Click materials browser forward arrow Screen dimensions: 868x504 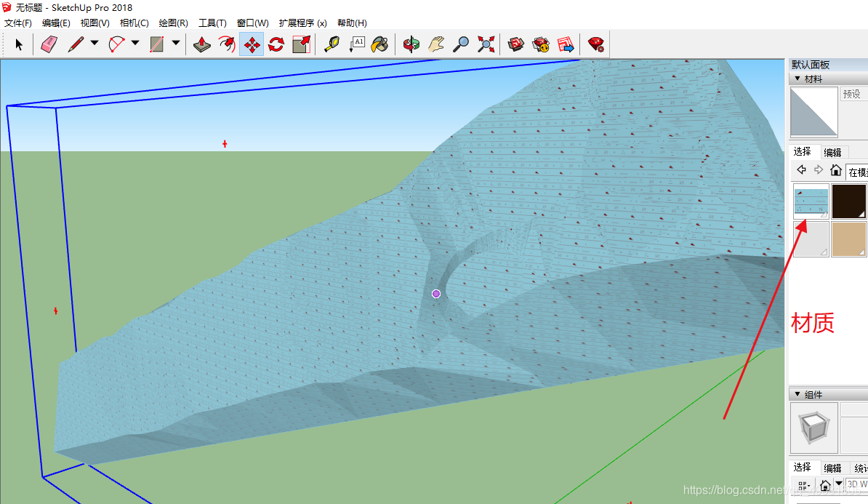point(818,169)
